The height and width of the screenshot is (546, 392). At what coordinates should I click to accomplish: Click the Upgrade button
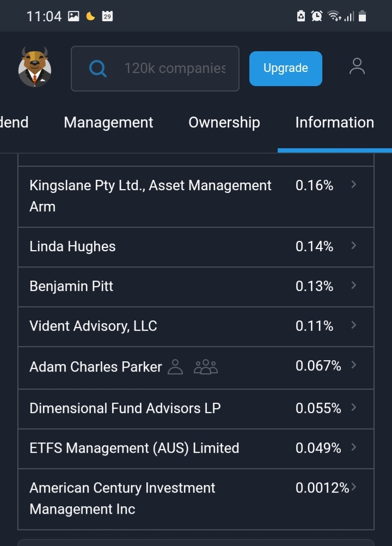286,69
